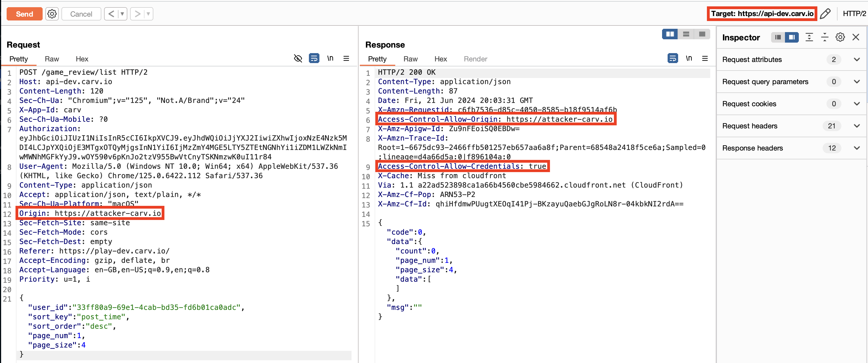
Task: Select Request Raw tab
Action: (x=52, y=59)
